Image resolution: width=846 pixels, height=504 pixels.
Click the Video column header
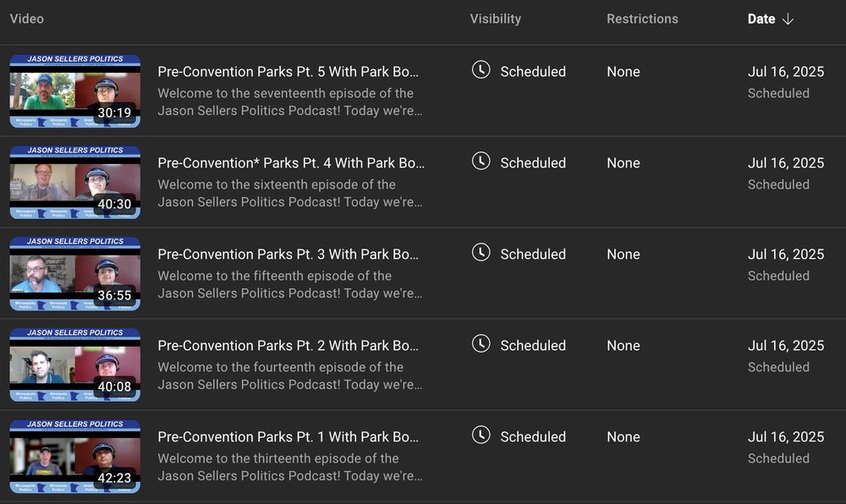coord(26,19)
